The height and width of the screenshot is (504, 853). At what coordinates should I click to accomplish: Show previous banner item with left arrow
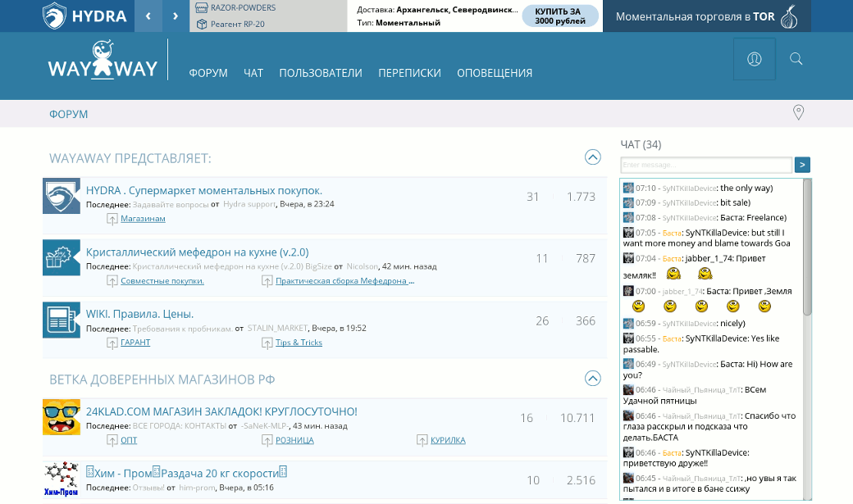click(x=148, y=16)
